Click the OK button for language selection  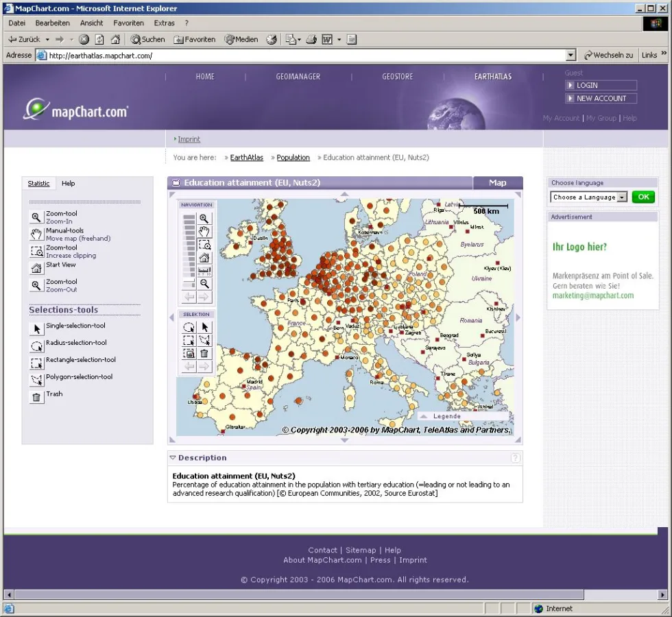642,197
